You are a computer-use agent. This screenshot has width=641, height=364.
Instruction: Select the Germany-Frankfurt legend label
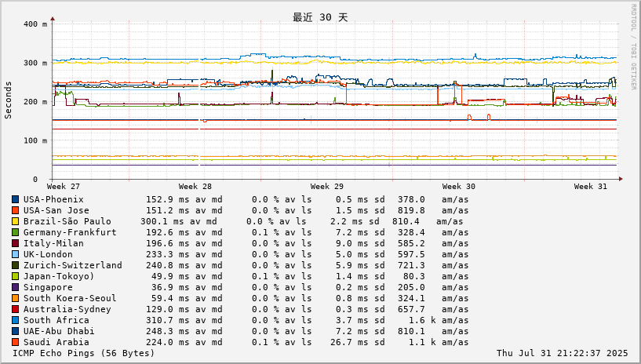click(x=70, y=232)
